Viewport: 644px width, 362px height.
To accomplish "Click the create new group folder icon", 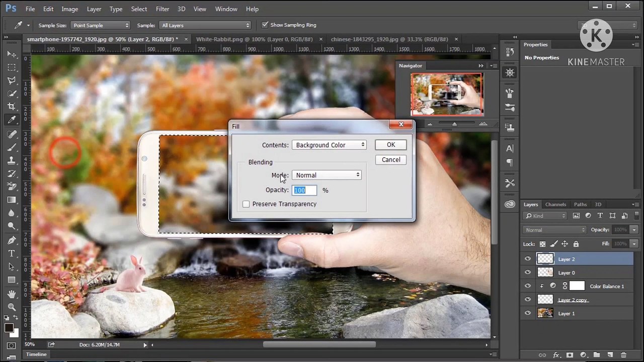I will pyautogui.click(x=596, y=355).
